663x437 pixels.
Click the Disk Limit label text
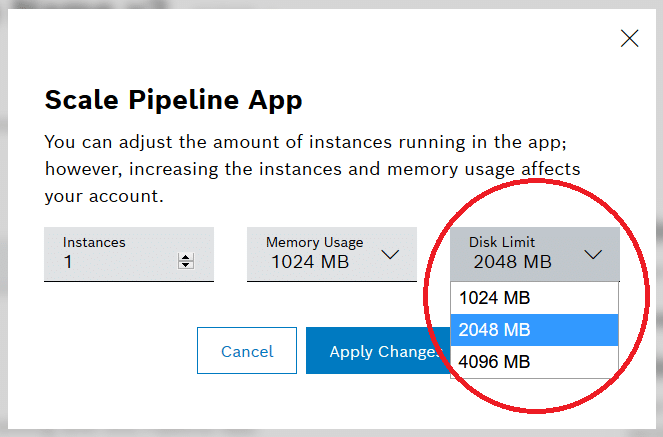(502, 242)
